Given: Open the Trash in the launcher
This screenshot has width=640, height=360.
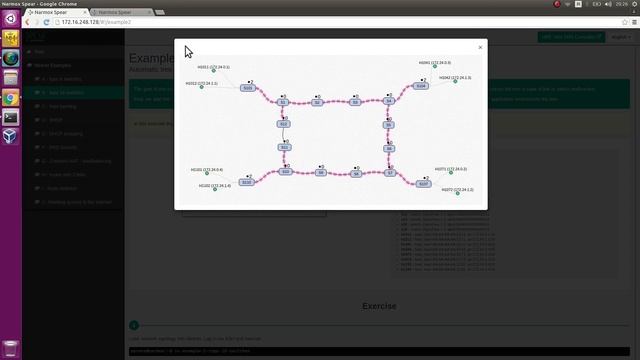Looking at the screenshot, I should (11, 349).
